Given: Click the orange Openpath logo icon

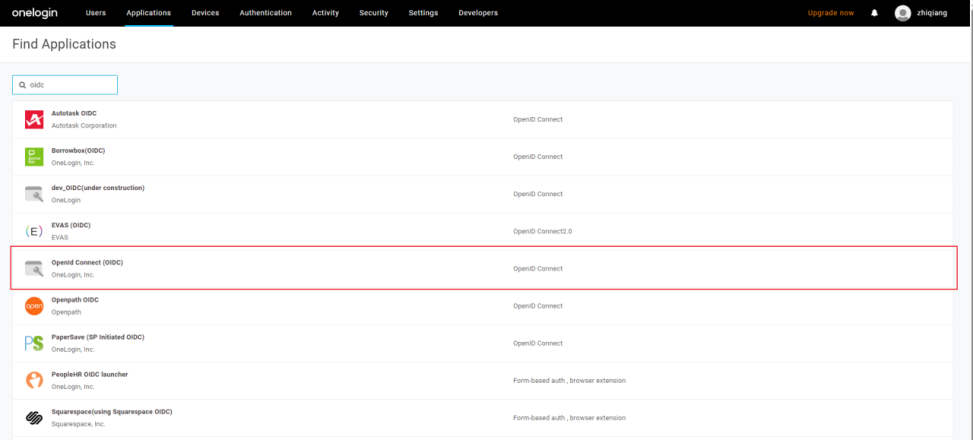Looking at the screenshot, I should [34, 306].
